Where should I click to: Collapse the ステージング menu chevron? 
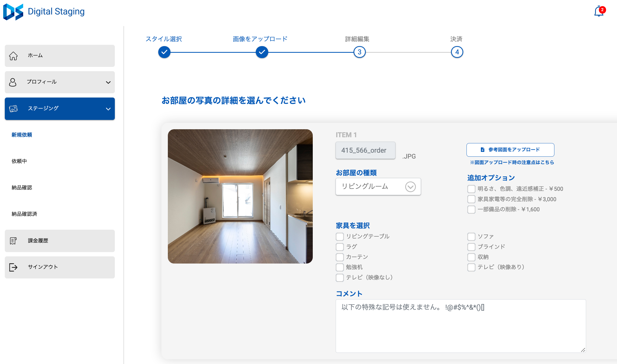click(x=108, y=109)
